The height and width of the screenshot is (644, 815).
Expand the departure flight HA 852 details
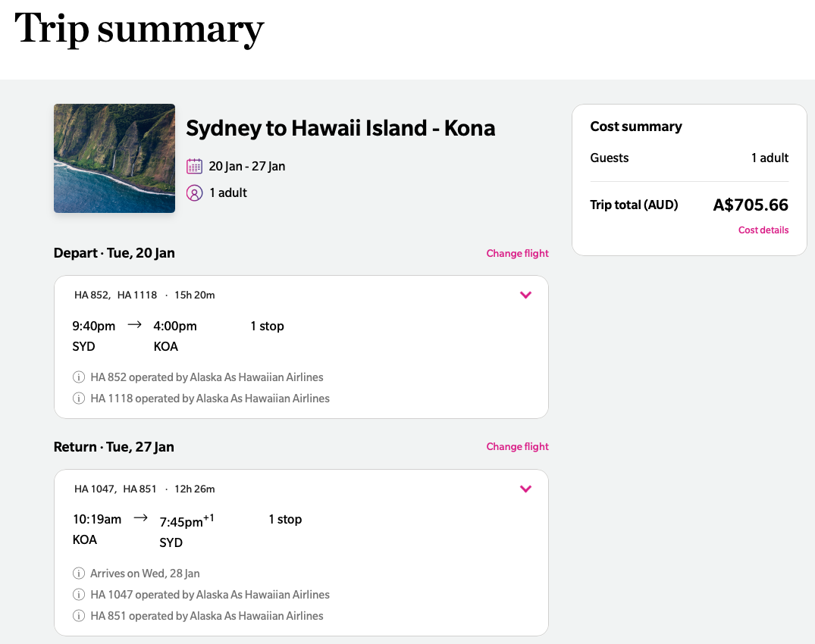525,295
